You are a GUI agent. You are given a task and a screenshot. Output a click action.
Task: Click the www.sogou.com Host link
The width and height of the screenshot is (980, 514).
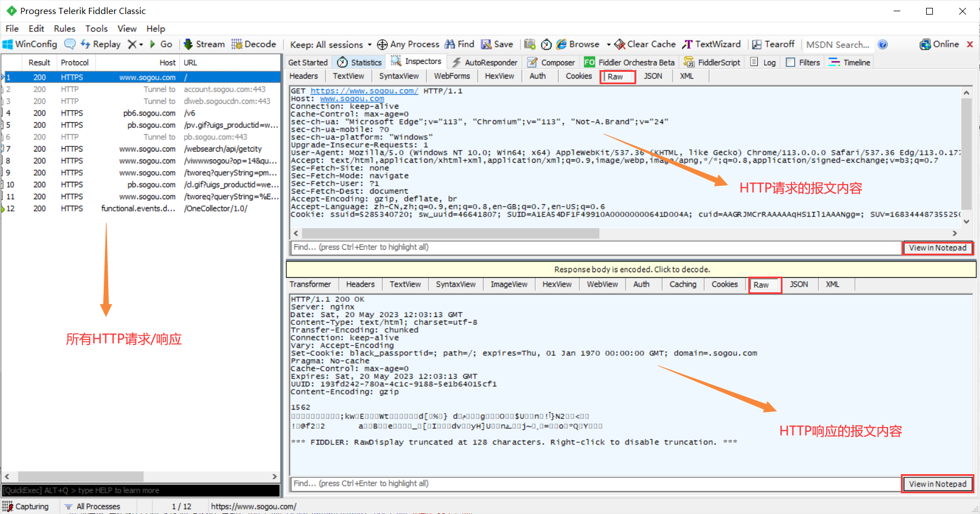pos(352,99)
